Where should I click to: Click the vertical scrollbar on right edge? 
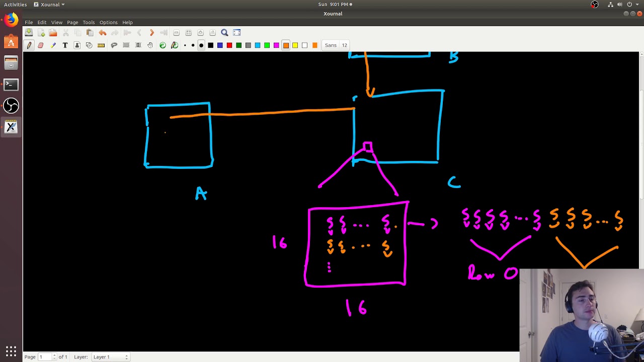[x=641, y=201]
